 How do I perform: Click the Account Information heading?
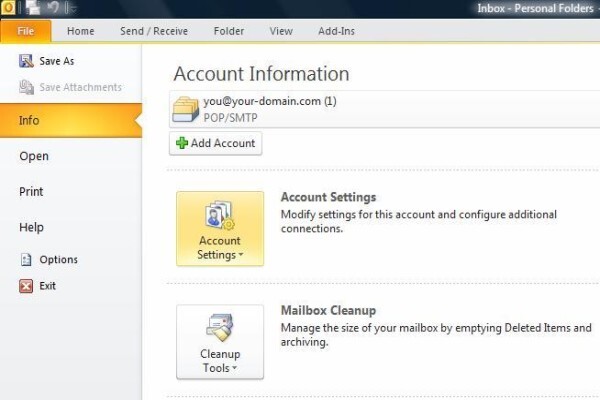[261, 73]
